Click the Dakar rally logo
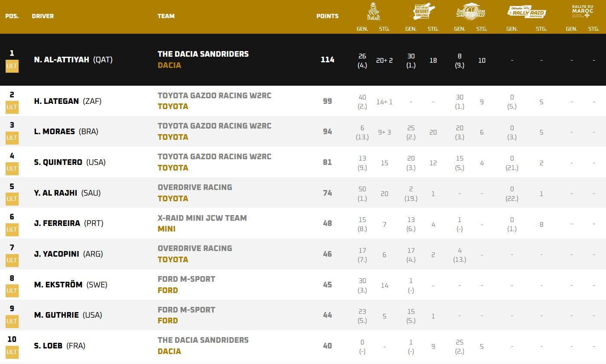The height and width of the screenshot is (364, 606). (373, 12)
